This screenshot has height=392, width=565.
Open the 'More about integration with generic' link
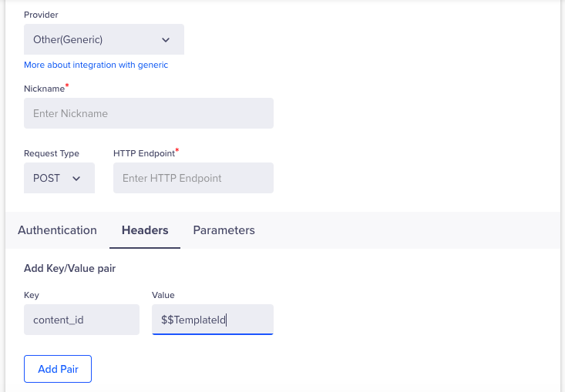(x=96, y=65)
